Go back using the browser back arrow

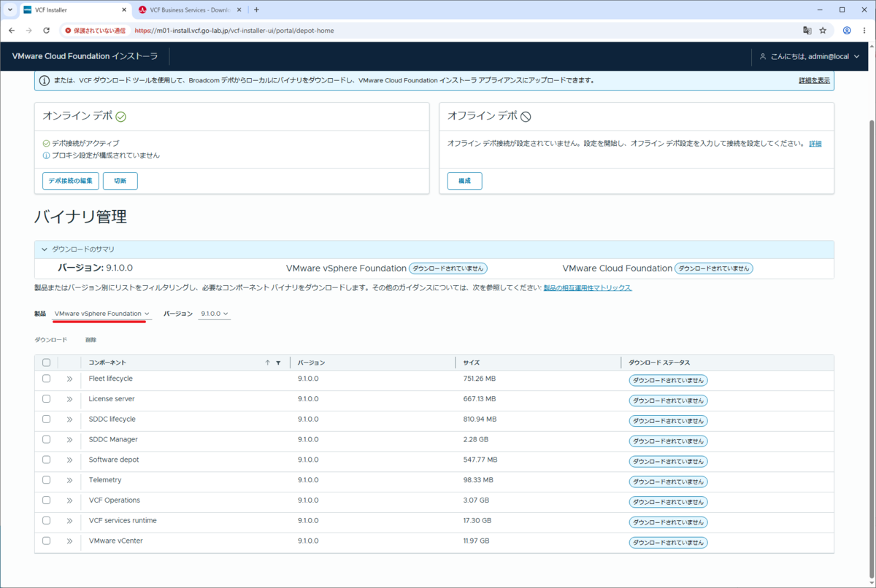11,31
